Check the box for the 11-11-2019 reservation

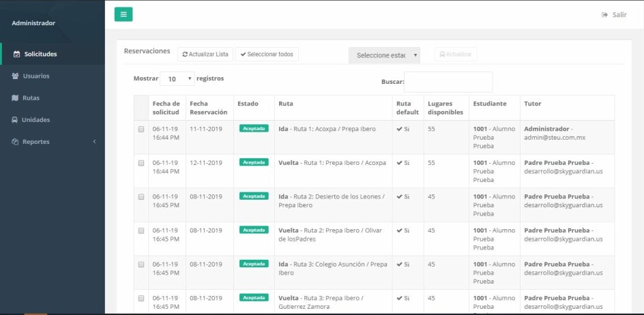141,130
